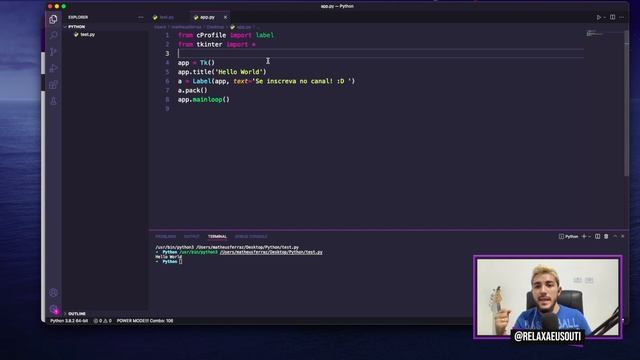Click the webcam overlay video thumbnail
The width and height of the screenshot is (640, 360).
click(x=548, y=297)
